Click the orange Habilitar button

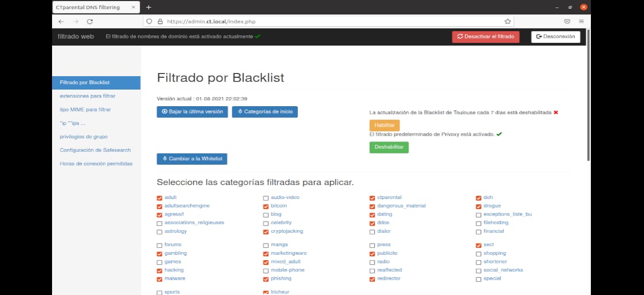(384, 125)
